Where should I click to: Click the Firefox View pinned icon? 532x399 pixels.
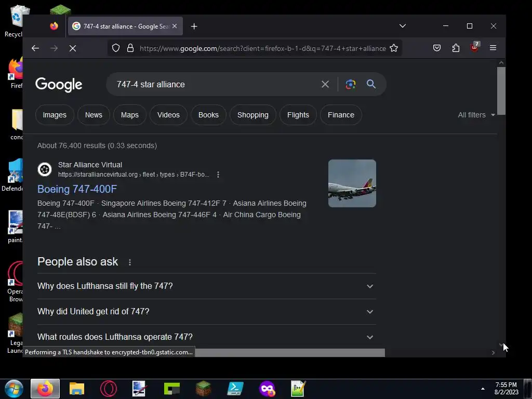tap(54, 26)
